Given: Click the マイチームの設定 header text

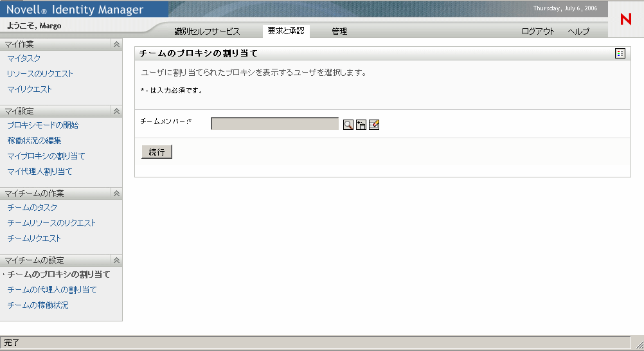Looking at the screenshot, I should (x=34, y=260).
